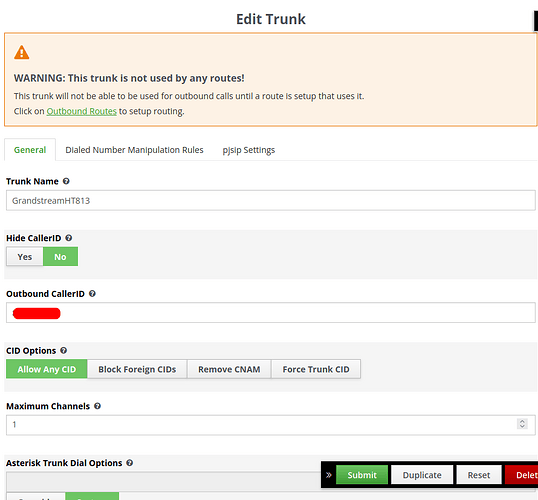Click the red Delete button

pos(522,475)
